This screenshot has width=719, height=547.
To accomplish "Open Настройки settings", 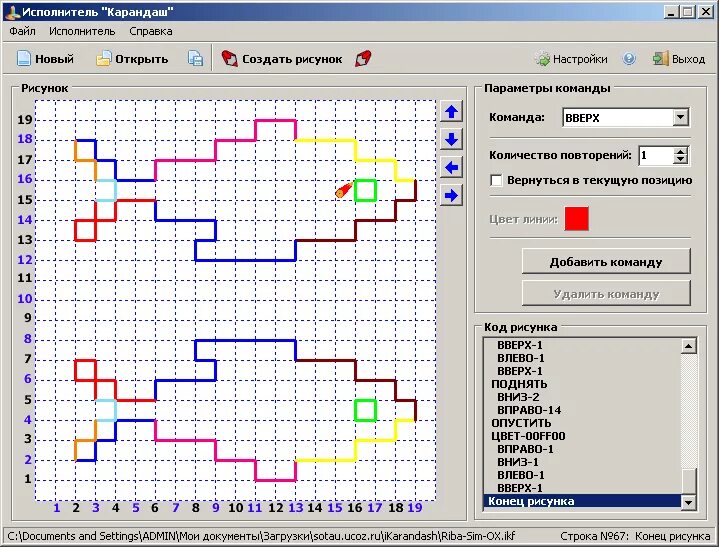I will click(571, 59).
